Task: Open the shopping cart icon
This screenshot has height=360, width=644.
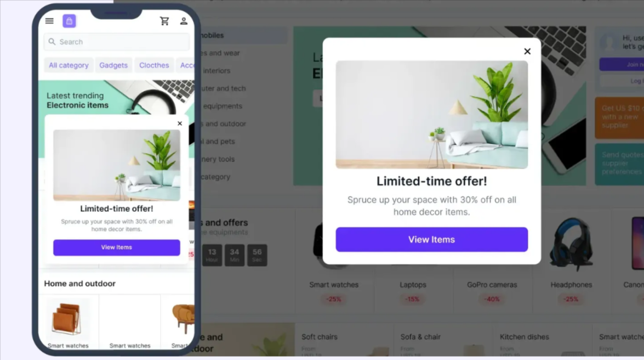Action: (x=164, y=21)
